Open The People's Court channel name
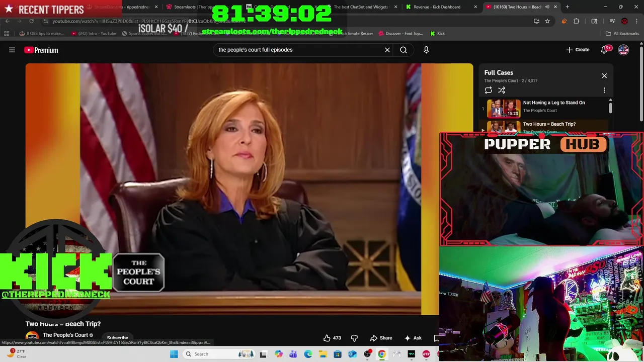The height and width of the screenshot is (362, 644). click(x=65, y=335)
